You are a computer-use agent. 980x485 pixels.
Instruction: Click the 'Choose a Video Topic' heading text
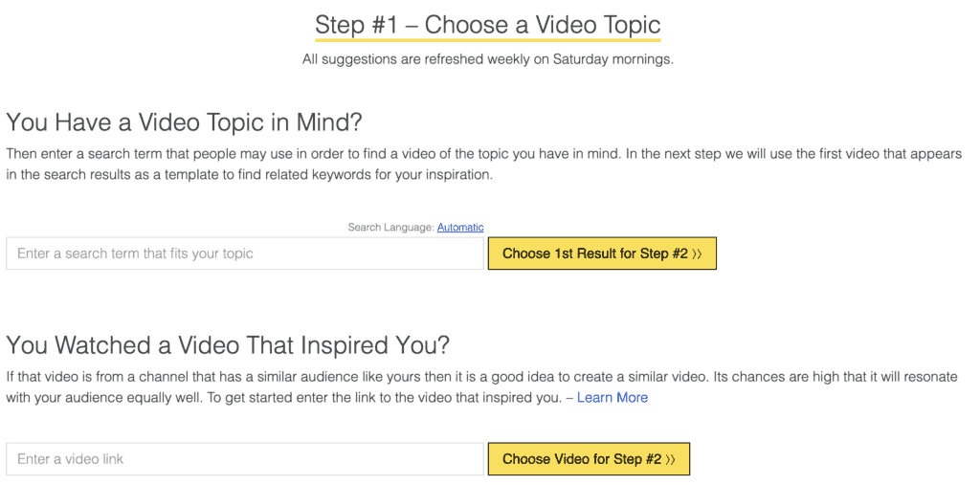click(543, 25)
